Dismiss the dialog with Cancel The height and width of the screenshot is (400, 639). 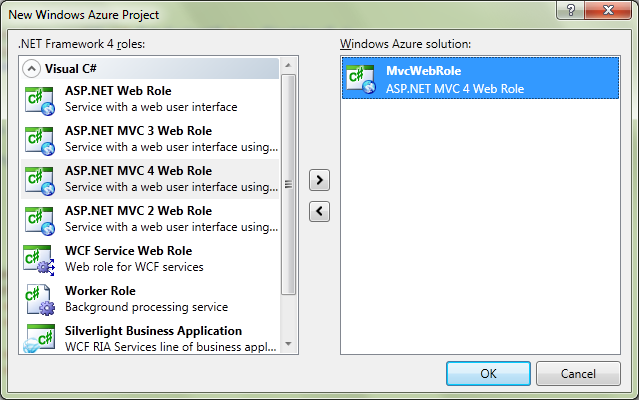point(578,373)
